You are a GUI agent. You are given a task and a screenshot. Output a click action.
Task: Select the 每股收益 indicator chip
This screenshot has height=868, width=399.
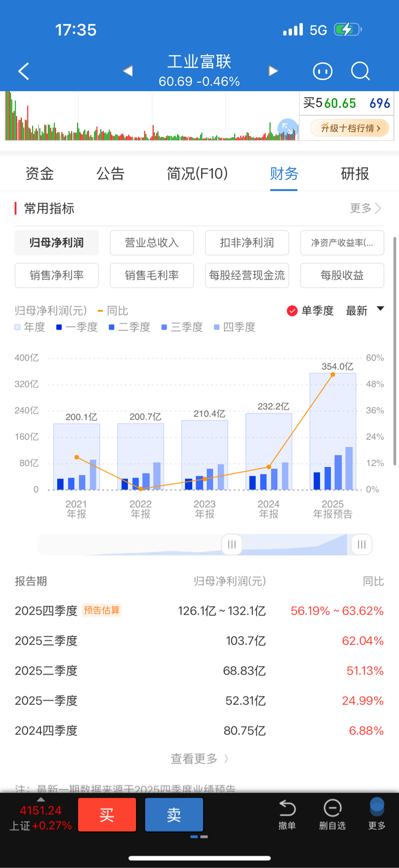click(342, 275)
